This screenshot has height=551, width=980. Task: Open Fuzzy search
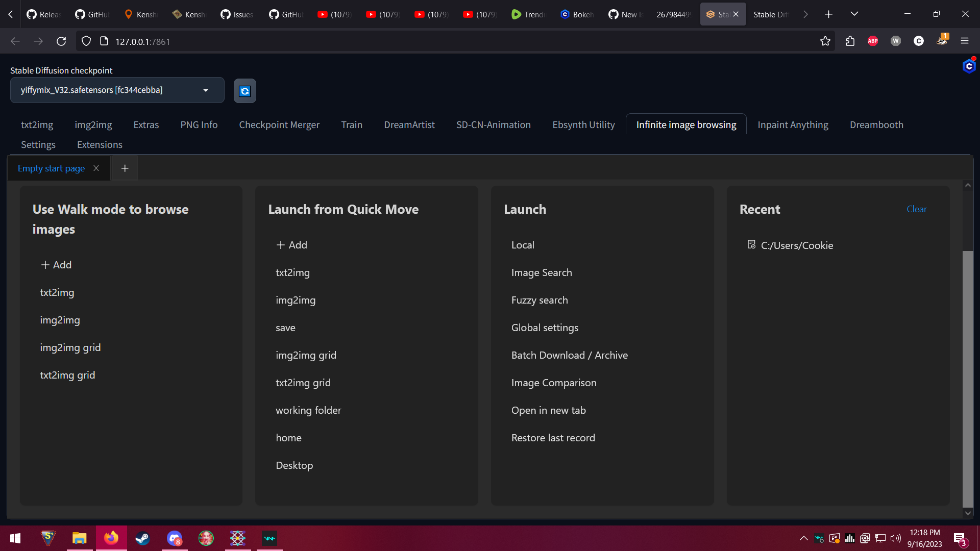pyautogui.click(x=540, y=300)
